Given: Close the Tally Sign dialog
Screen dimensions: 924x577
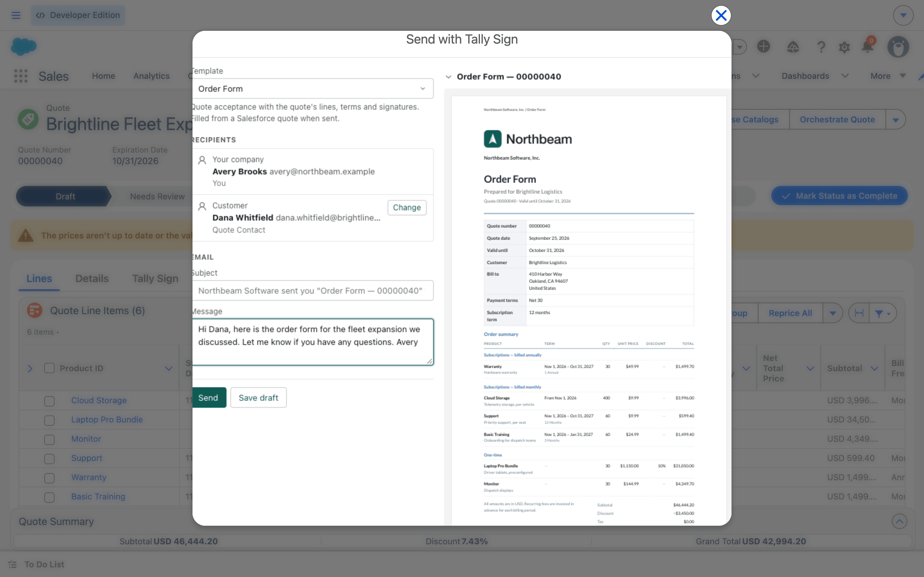Looking at the screenshot, I should pos(721,15).
